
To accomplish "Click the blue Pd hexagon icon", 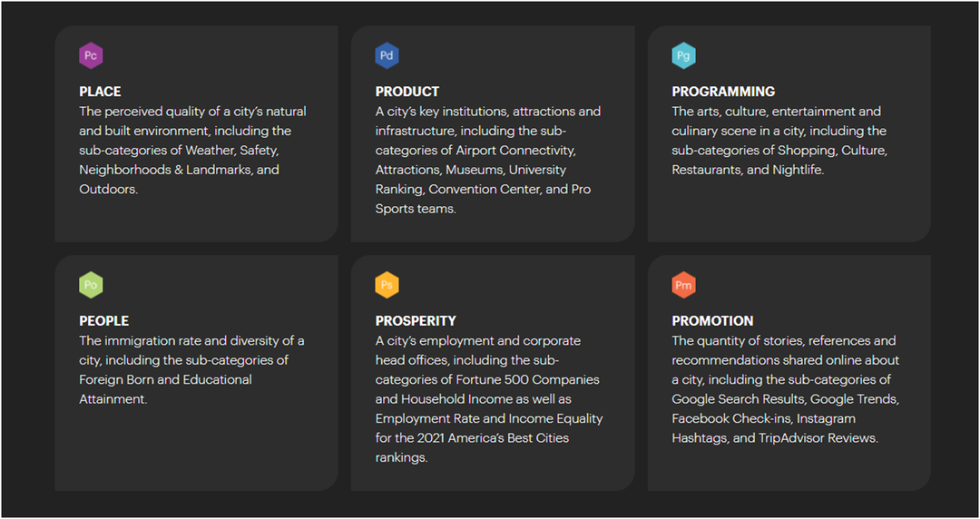I will point(387,55).
